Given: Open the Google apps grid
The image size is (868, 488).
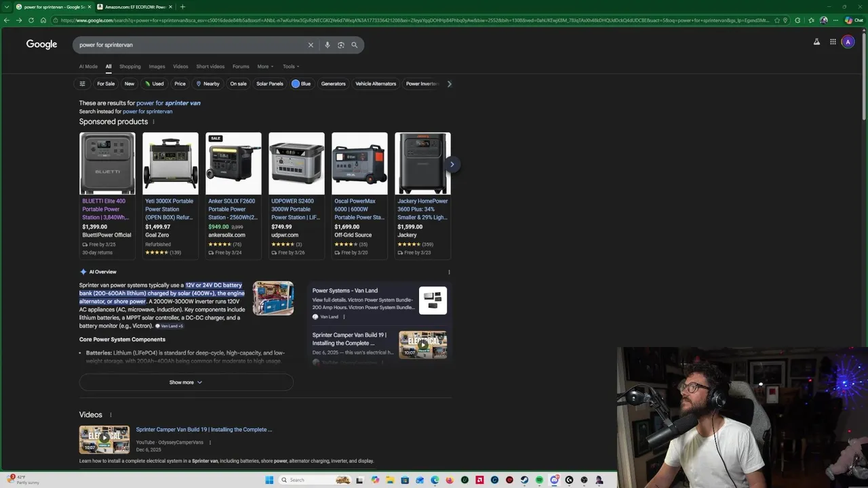Looking at the screenshot, I should coord(833,42).
